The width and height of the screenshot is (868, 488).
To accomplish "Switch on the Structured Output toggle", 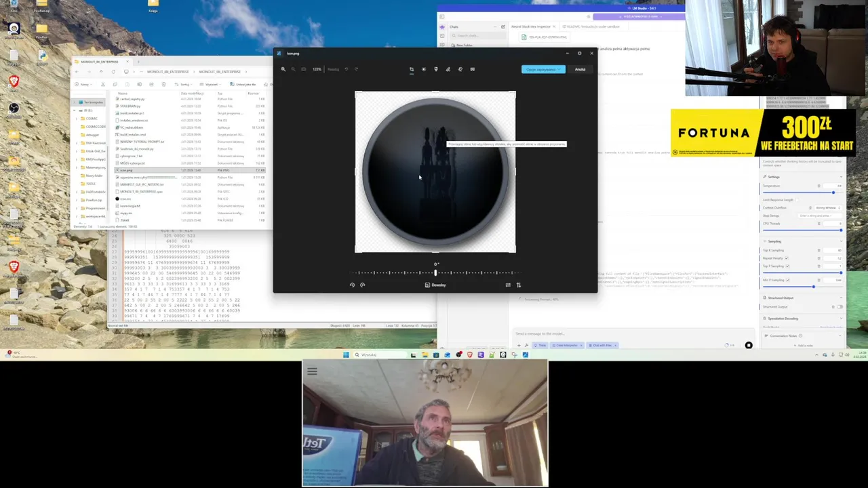I will tap(840, 306).
